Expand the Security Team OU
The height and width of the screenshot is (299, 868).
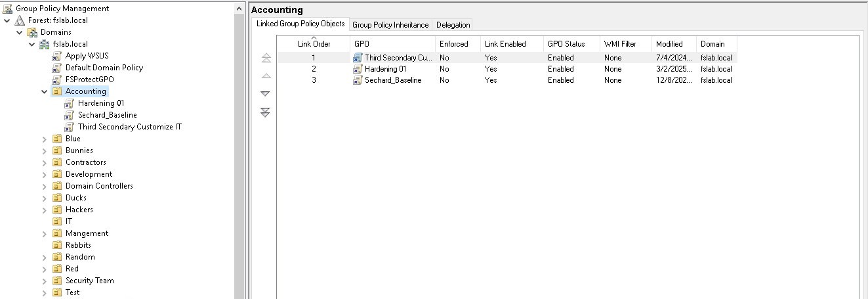tap(45, 281)
